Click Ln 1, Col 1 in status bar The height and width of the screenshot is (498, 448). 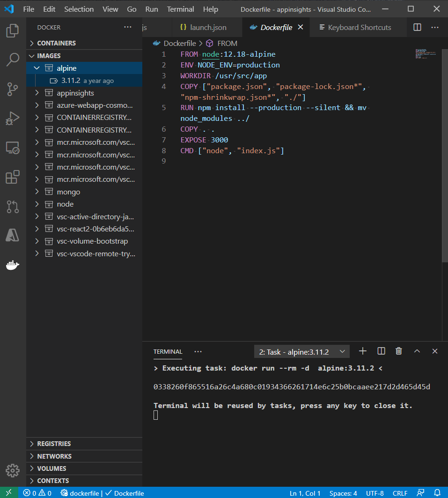coord(305,493)
